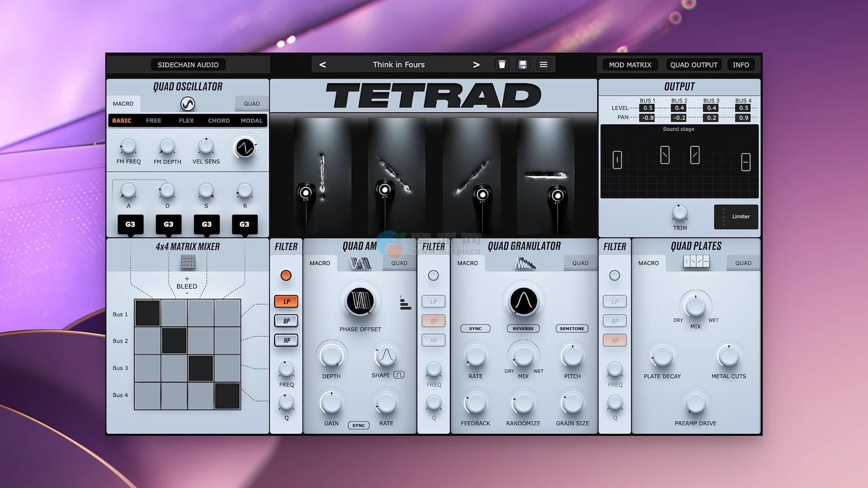Screen dimensions: 868x488
Task: Click the trash icon to delete the preset
Action: click(502, 65)
